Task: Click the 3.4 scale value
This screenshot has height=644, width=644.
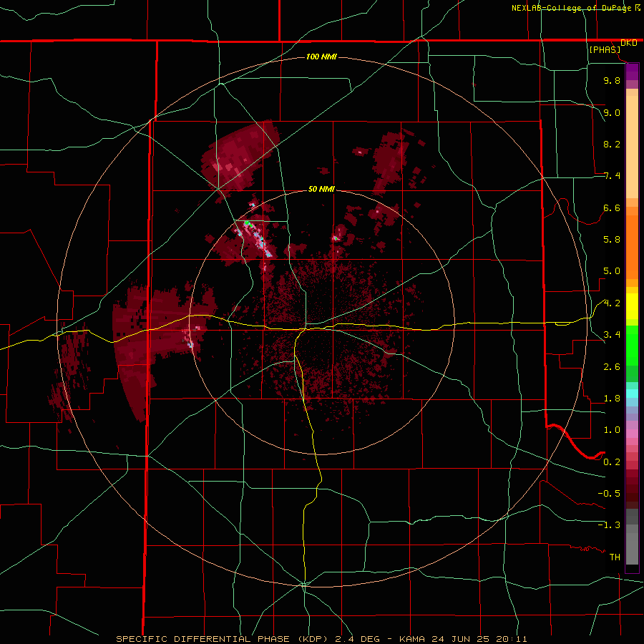Action: tap(612, 335)
